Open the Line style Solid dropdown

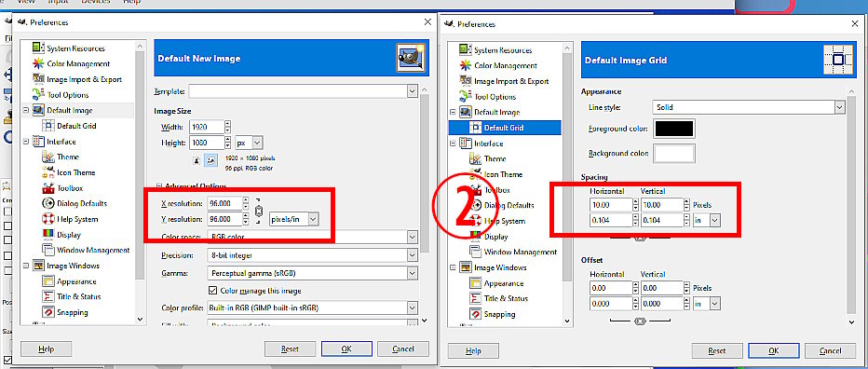coord(749,107)
